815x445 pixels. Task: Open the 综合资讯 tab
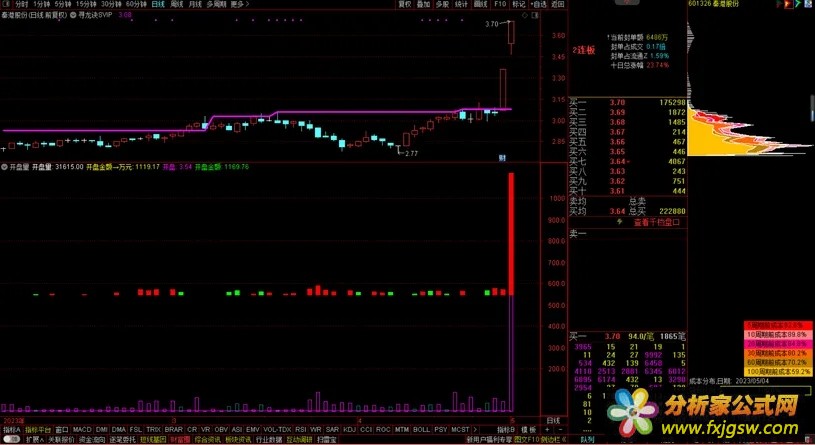(207, 440)
